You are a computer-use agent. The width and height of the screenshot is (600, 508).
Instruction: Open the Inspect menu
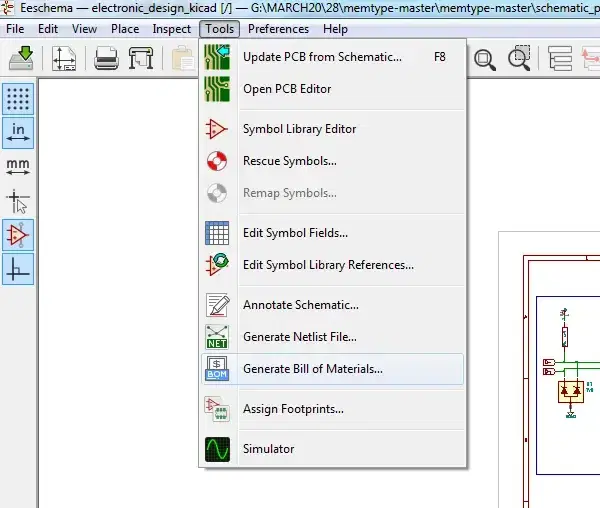point(171,29)
